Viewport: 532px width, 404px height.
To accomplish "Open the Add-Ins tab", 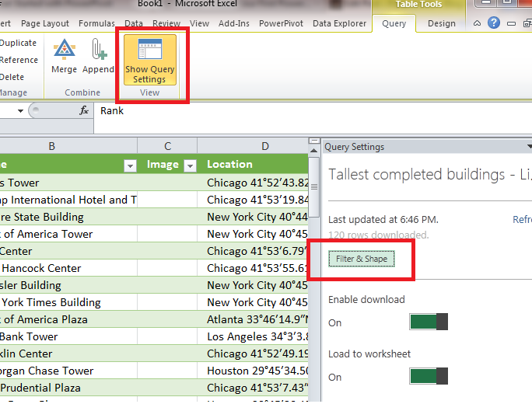I will (234, 23).
